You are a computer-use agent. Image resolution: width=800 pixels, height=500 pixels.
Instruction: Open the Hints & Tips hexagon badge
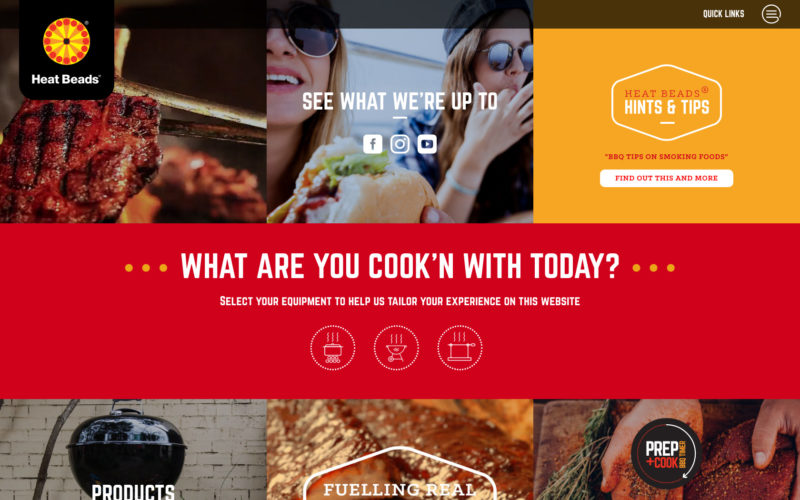(666, 103)
